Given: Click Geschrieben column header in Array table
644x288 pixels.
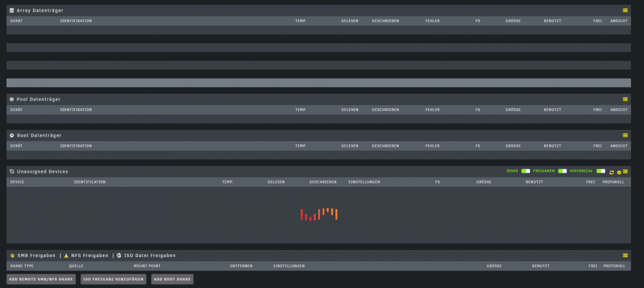Looking at the screenshot, I should point(385,21).
